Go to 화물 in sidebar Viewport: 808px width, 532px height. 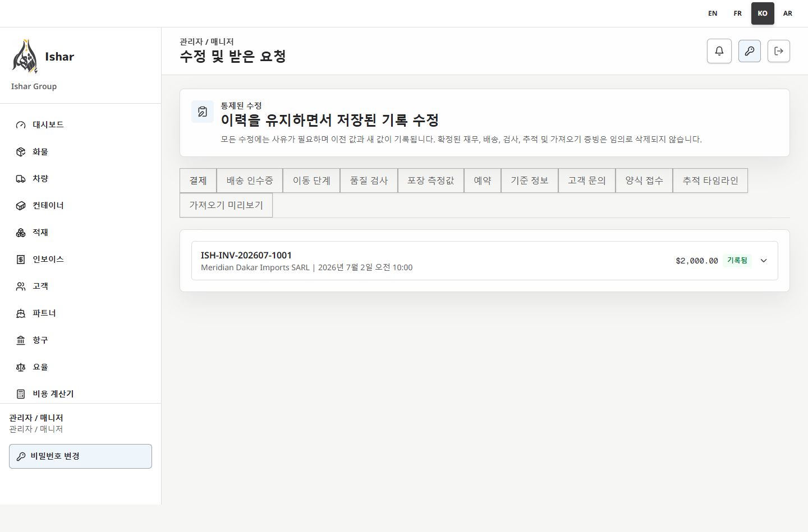pyautogui.click(x=80, y=152)
